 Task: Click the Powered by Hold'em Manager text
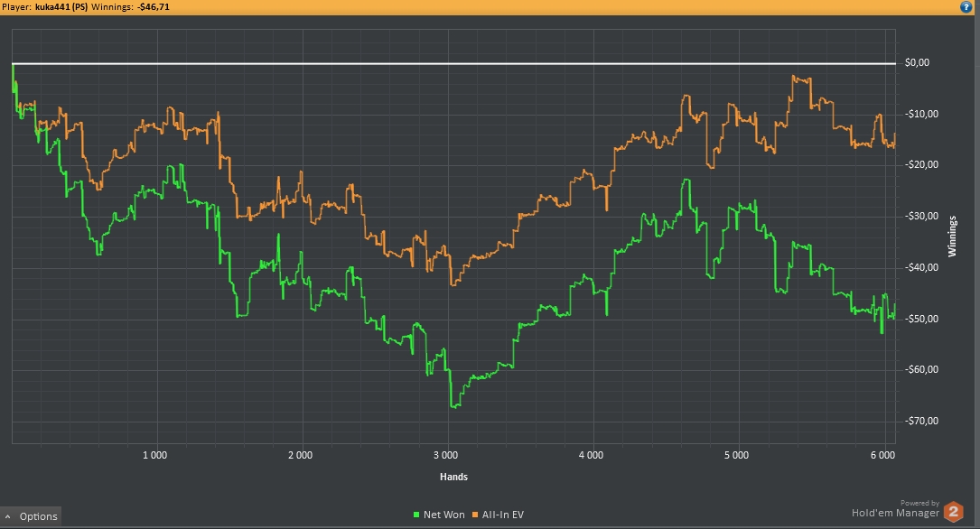894,513
